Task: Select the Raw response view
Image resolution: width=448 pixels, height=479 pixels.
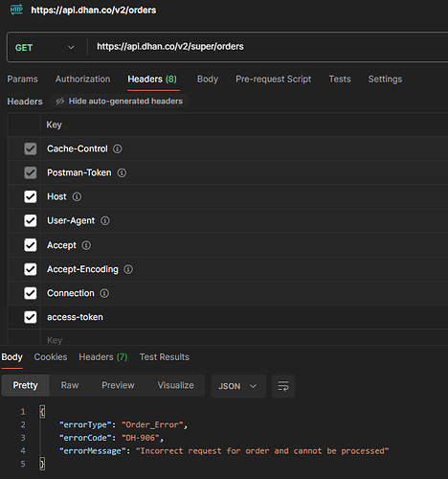Action: [x=70, y=385]
